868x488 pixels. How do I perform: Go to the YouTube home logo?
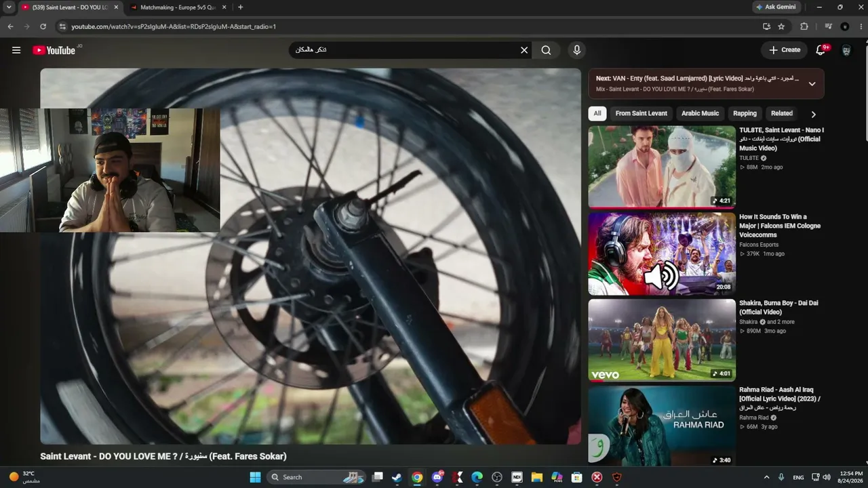[54, 50]
